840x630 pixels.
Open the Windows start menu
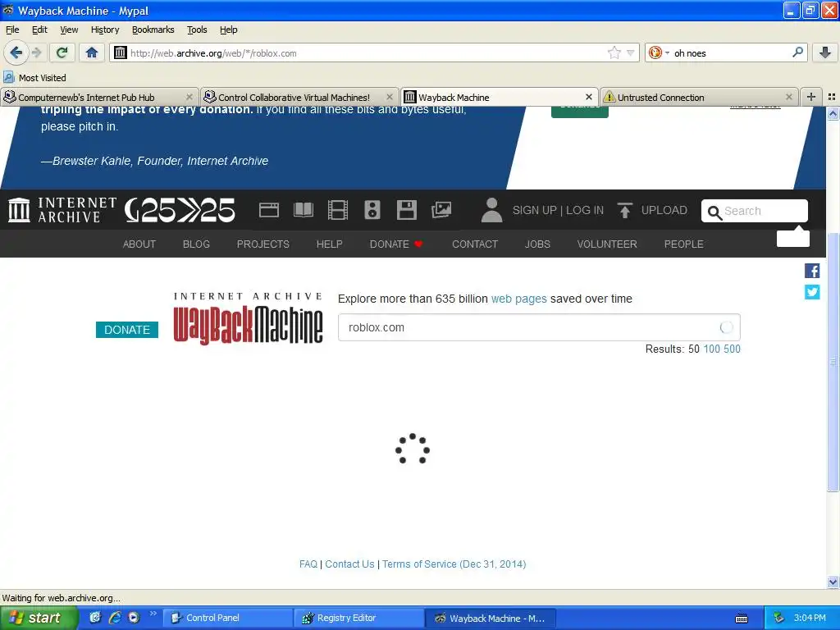coord(38,618)
